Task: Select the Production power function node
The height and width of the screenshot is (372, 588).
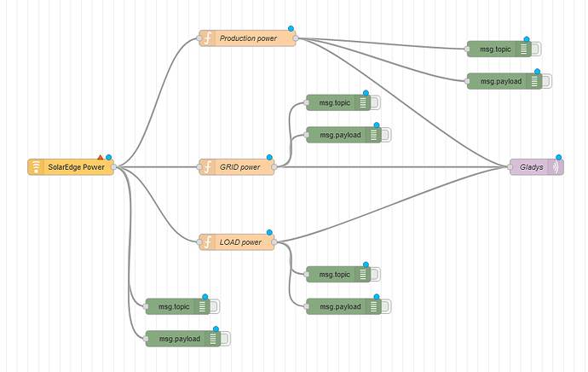Action: pyautogui.click(x=248, y=38)
